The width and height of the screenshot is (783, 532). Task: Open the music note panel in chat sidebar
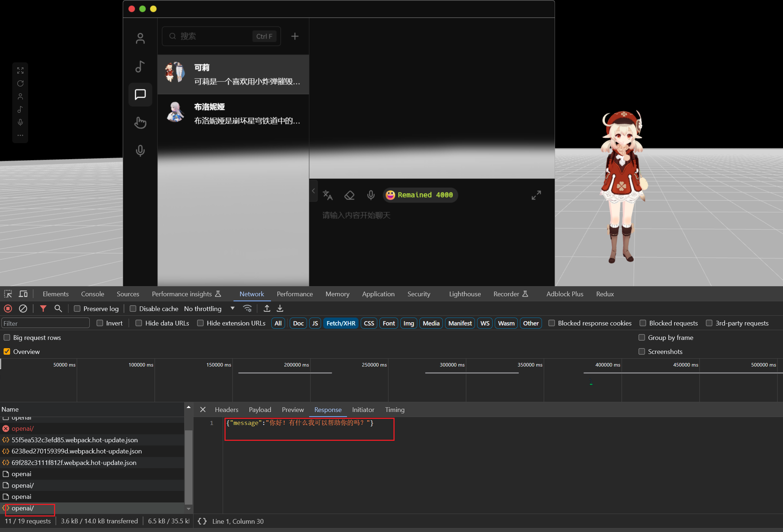[140, 66]
